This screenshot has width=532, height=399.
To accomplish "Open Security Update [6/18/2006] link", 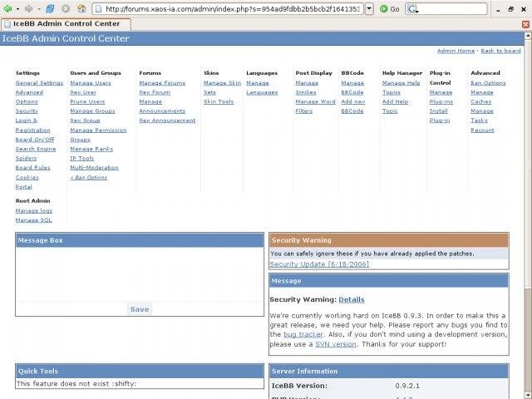I will click(x=319, y=264).
